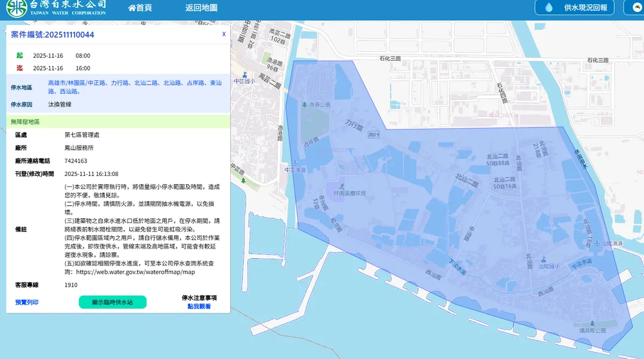Click publish time 2025-11-11 16:13:08
The width and height of the screenshot is (644, 359).
(91, 174)
